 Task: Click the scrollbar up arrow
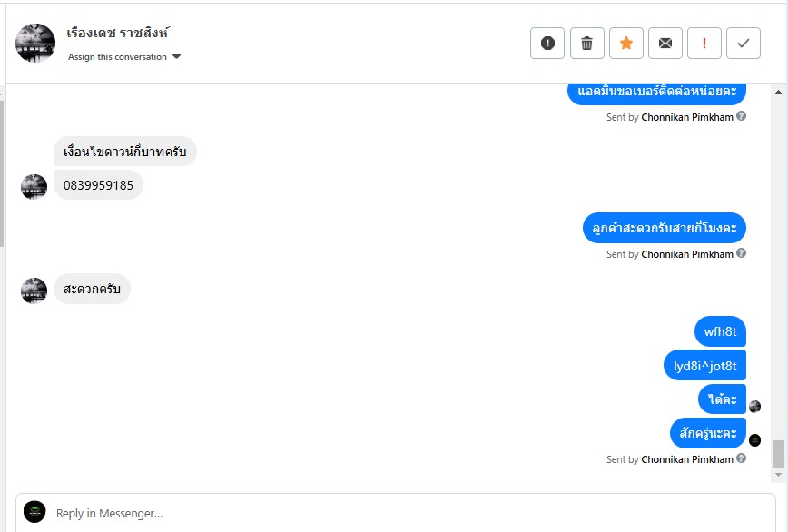(x=778, y=92)
